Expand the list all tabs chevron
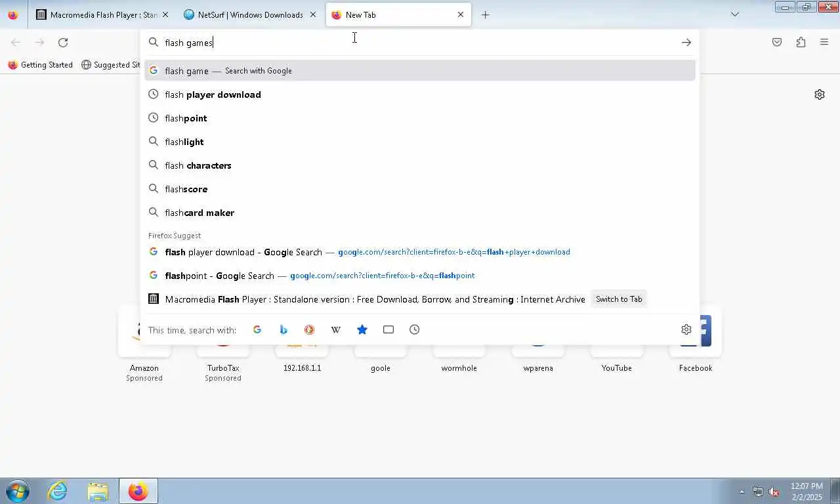 [x=735, y=14]
